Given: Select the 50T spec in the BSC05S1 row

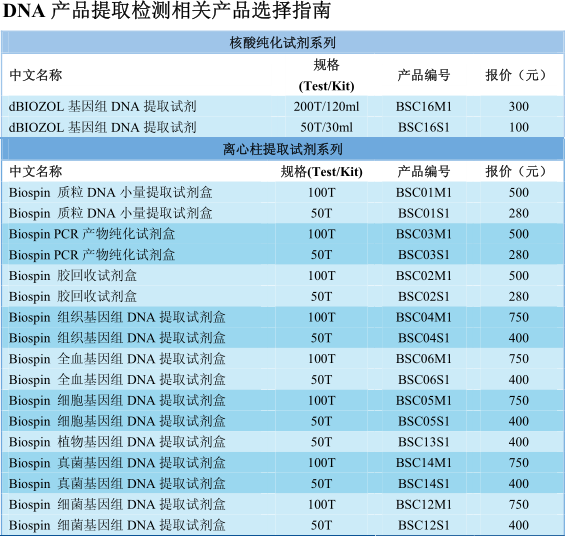Looking at the screenshot, I should [321, 421].
